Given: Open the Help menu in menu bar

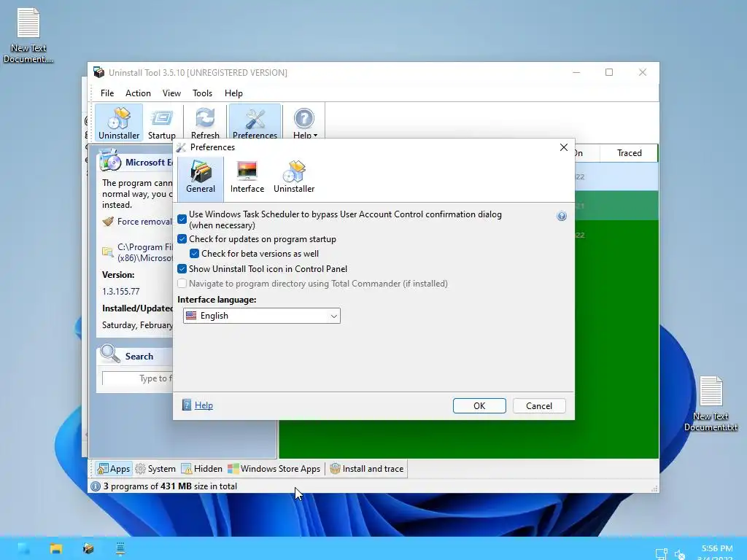Looking at the screenshot, I should tap(233, 93).
